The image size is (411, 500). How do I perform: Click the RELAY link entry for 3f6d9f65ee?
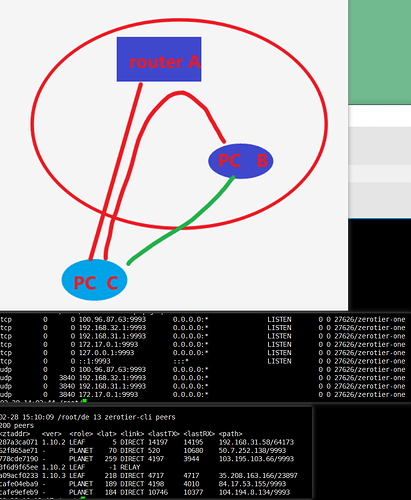tap(130, 467)
